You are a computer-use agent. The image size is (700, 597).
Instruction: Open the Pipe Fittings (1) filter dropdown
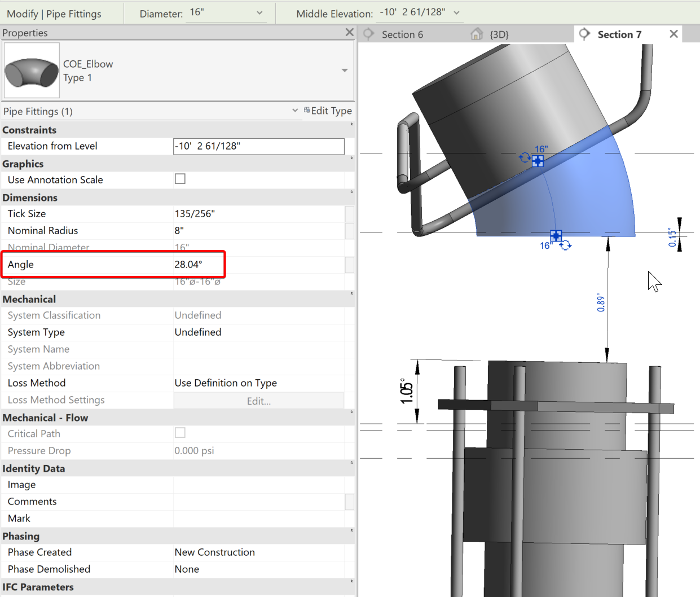(x=295, y=110)
